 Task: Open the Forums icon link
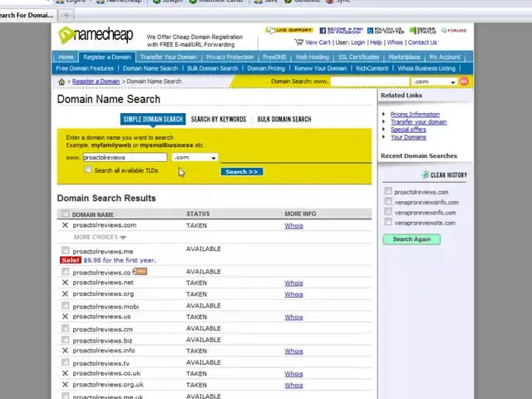point(454,31)
